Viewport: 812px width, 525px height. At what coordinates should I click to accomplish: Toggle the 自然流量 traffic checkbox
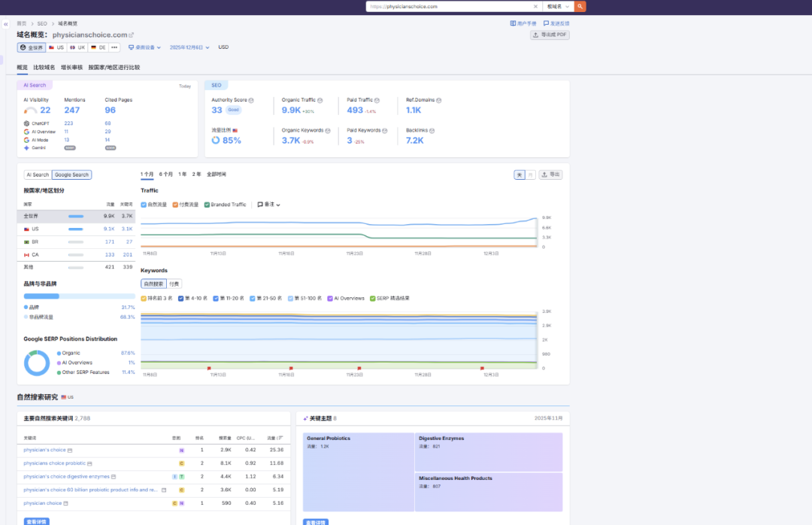click(144, 205)
